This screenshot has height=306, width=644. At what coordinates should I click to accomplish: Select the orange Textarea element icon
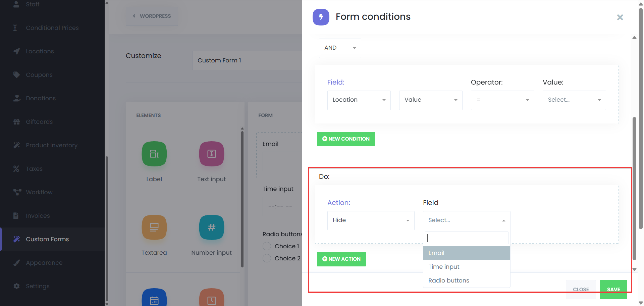click(154, 227)
